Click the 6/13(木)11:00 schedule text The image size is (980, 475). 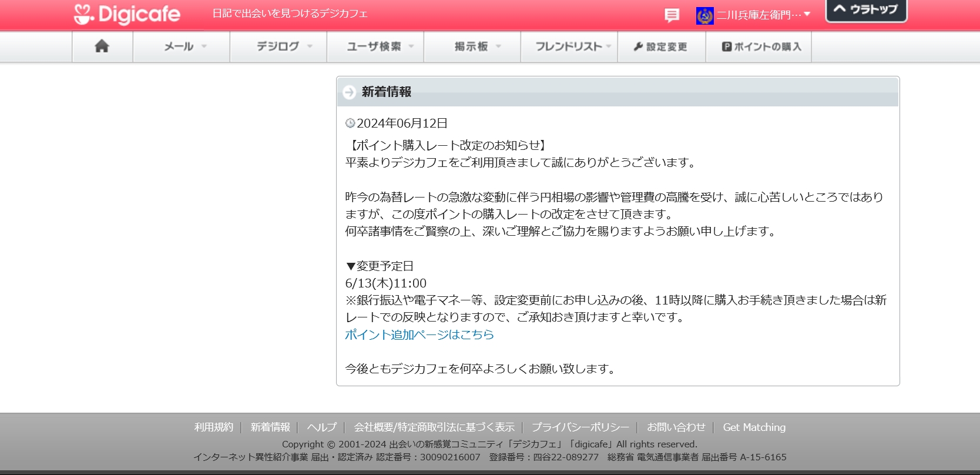[x=386, y=283]
